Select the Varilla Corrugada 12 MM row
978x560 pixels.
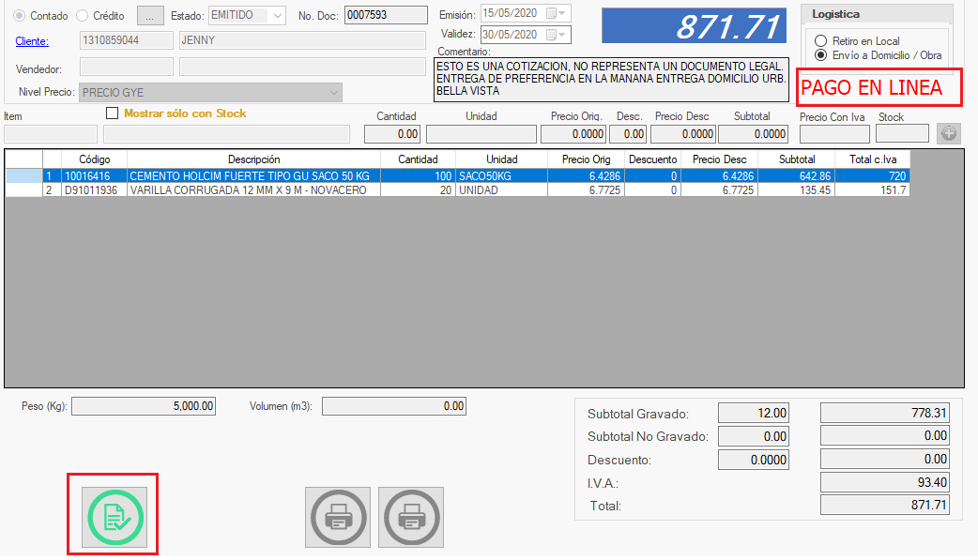253,190
